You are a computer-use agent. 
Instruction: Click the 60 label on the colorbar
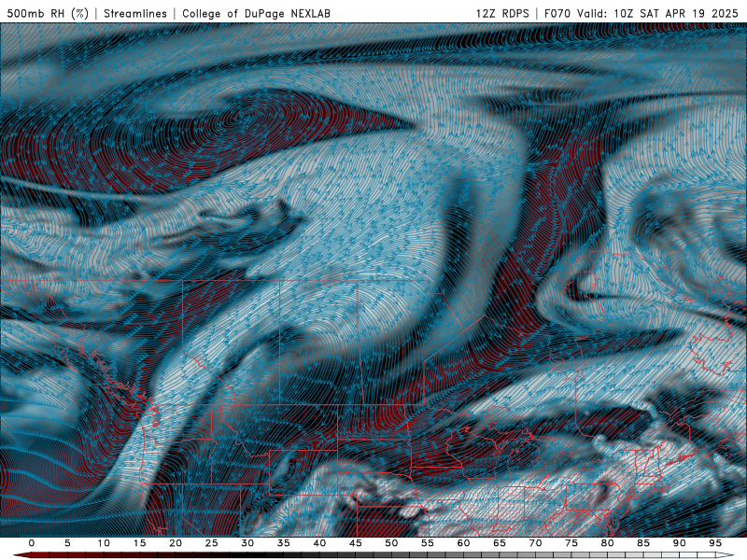(x=463, y=543)
